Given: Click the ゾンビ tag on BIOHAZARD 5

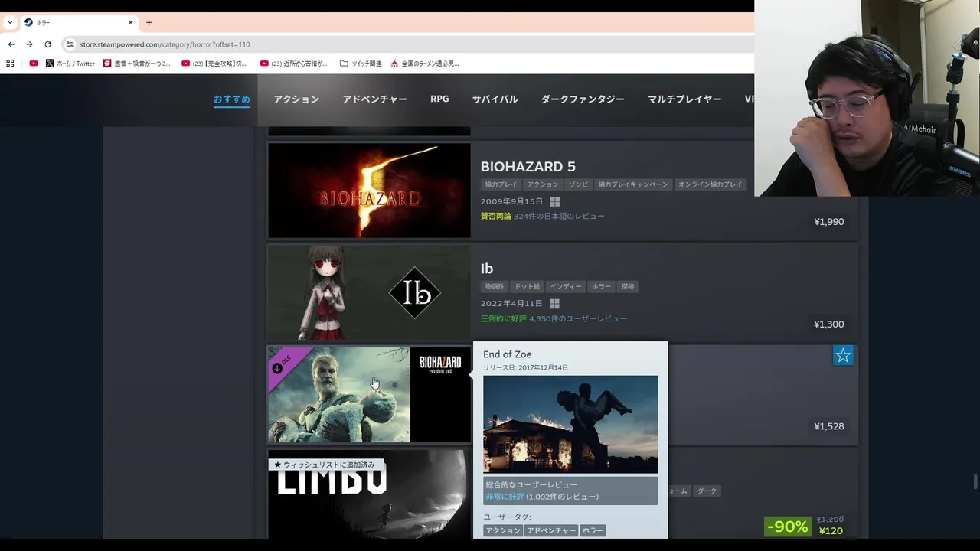Looking at the screenshot, I should coord(578,184).
